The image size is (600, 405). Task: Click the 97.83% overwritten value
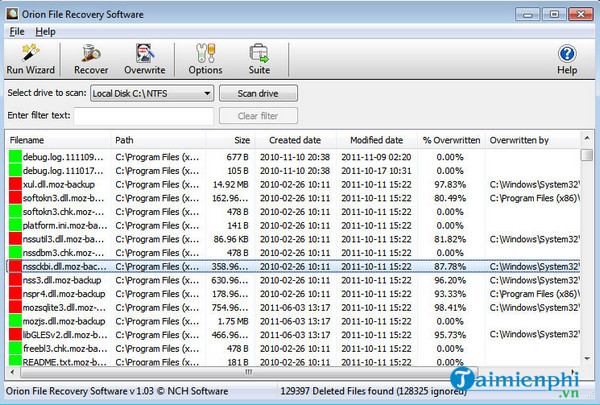(450, 185)
